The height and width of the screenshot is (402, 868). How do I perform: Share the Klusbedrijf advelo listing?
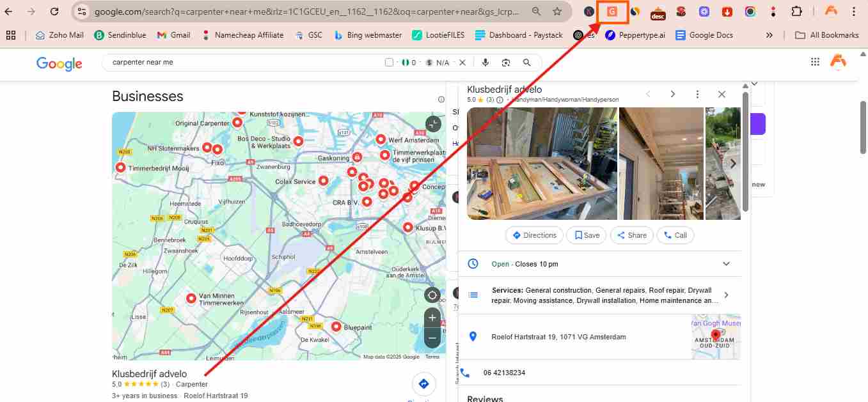(x=632, y=235)
